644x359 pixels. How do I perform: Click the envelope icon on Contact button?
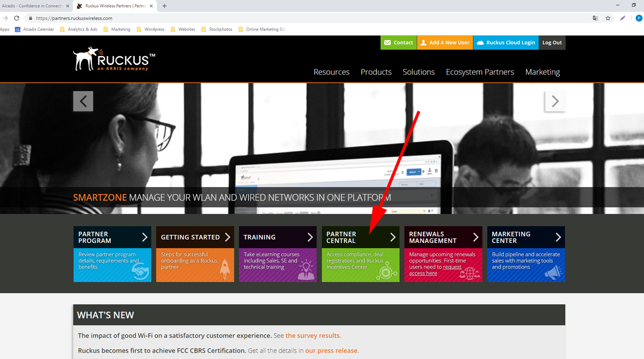pos(387,43)
